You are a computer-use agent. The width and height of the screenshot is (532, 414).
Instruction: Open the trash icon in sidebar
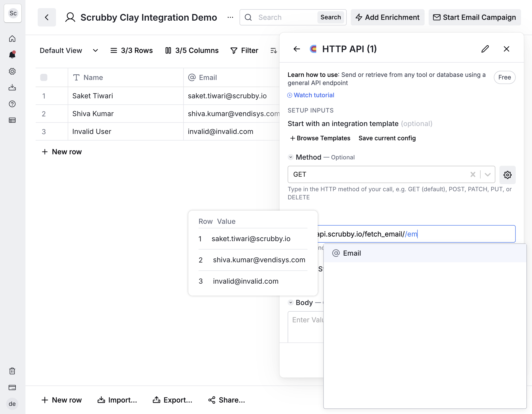coord(12,371)
